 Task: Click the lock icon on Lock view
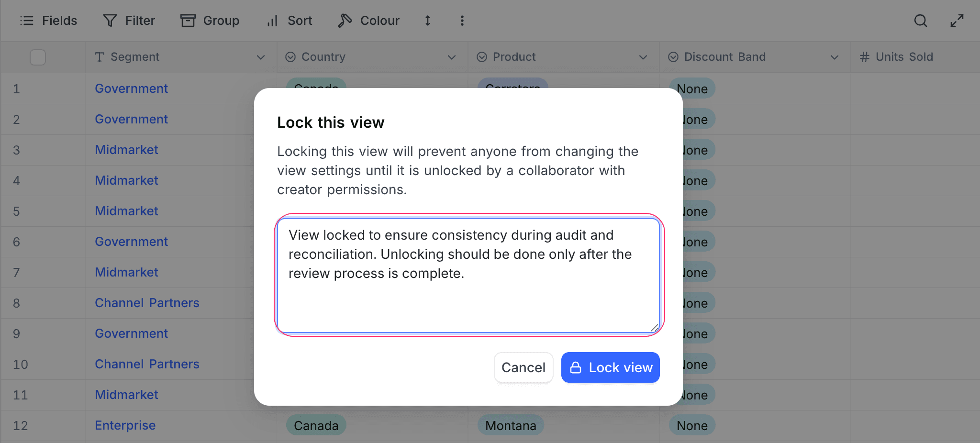pyautogui.click(x=576, y=367)
